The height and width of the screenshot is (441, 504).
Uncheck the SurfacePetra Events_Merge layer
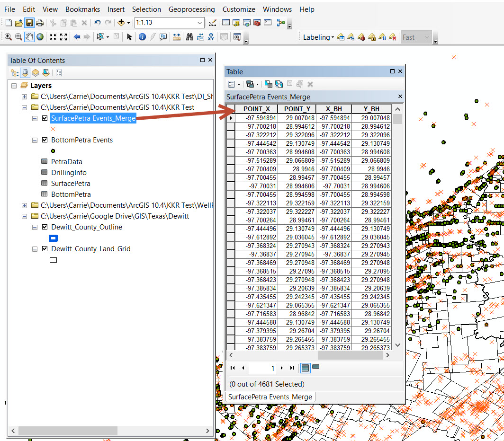pyautogui.click(x=45, y=118)
